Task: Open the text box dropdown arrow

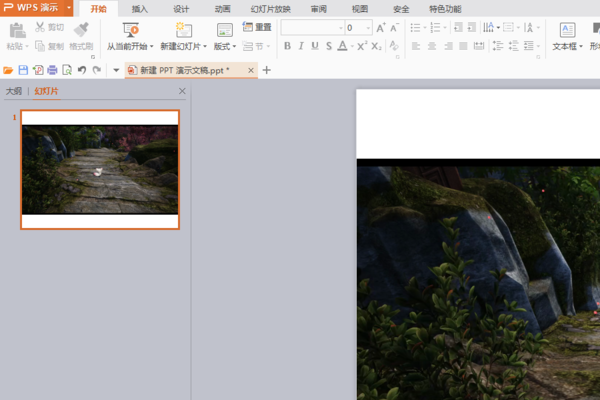Action: click(581, 47)
